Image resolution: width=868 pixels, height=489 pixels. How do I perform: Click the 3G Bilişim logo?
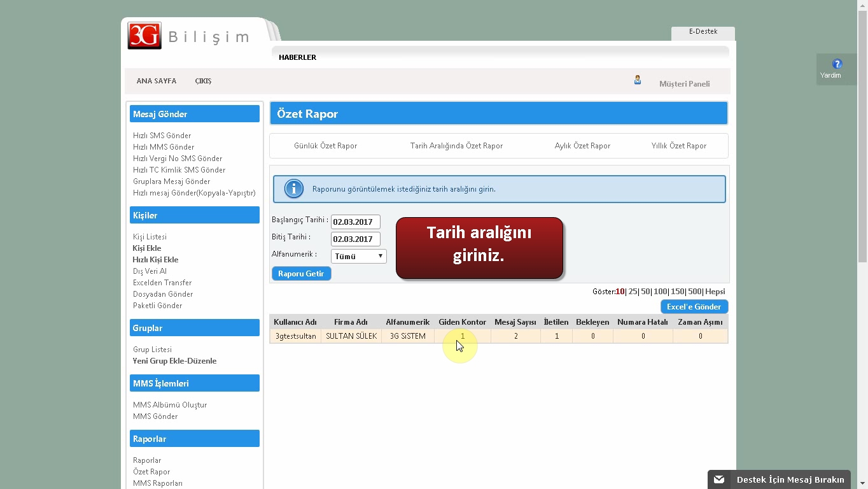point(188,36)
